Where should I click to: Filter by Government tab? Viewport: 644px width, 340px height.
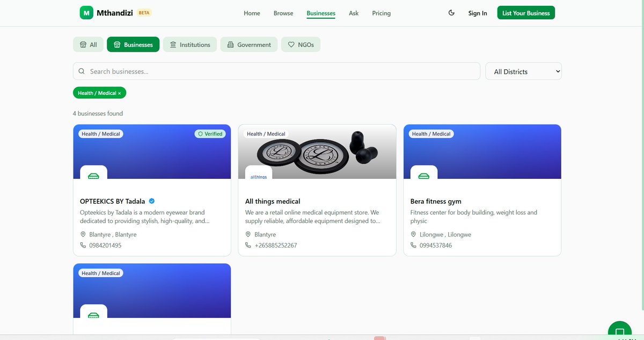tap(249, 45)
